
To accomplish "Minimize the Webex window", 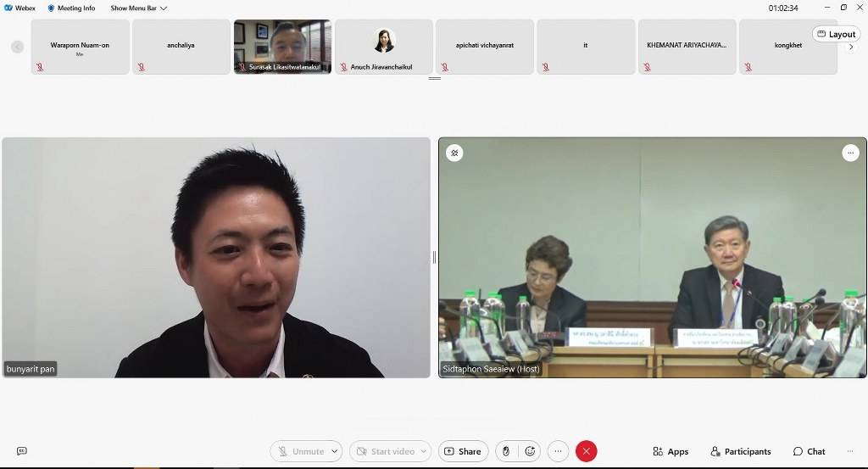I will pos(827,7).
